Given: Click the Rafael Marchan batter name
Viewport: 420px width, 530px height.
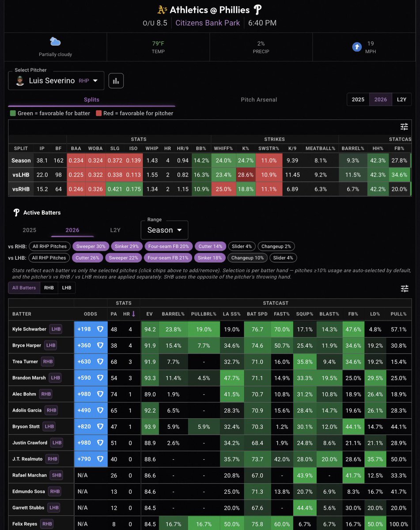Looking at the screenshot, I should [29, 475].
